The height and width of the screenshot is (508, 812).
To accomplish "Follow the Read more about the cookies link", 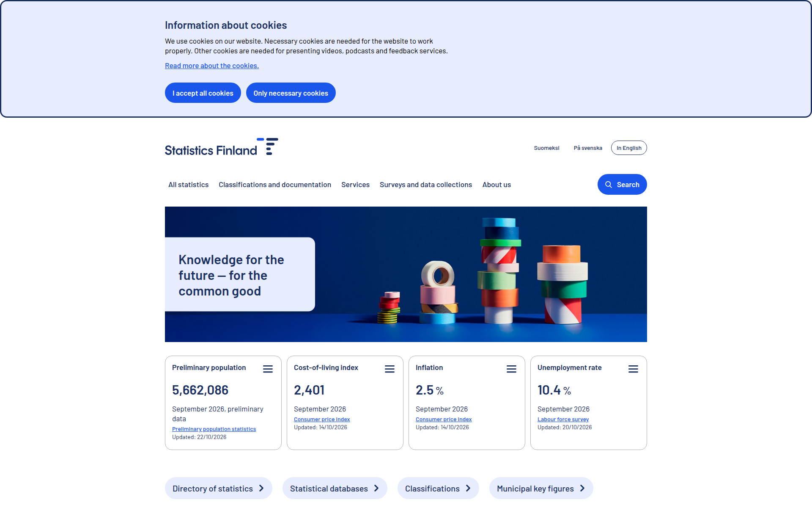I will (212, 66).
